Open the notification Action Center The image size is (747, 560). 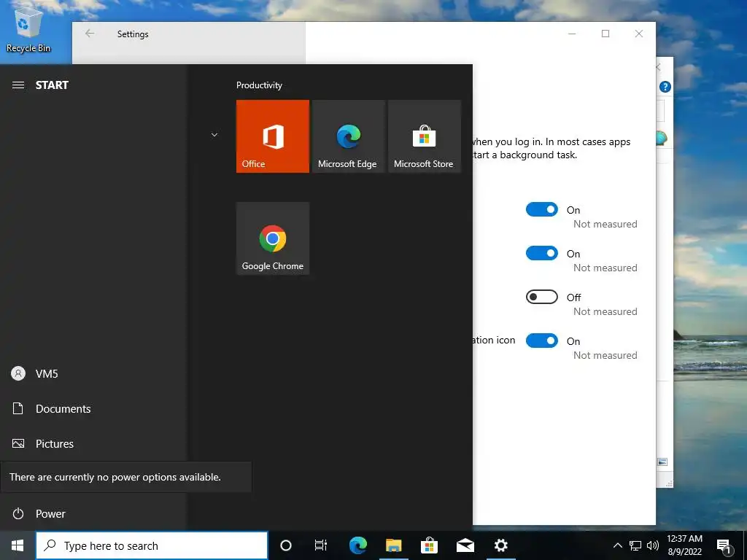[x=724, y=545]
